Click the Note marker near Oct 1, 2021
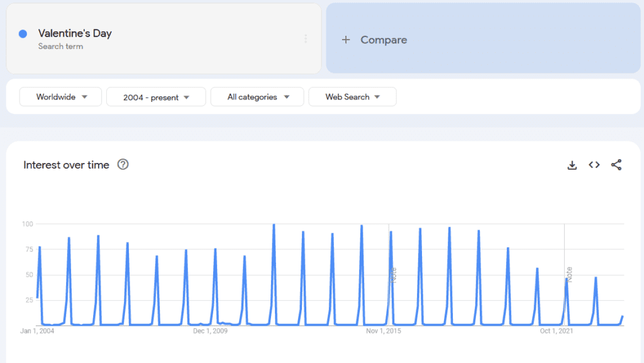Screen dimensions: 644x363 [569, 274]
